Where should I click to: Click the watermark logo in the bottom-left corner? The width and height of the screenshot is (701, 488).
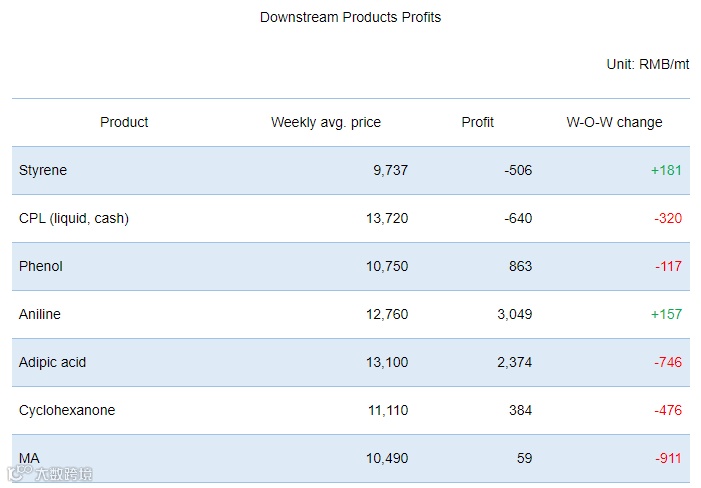pos(50,474)
